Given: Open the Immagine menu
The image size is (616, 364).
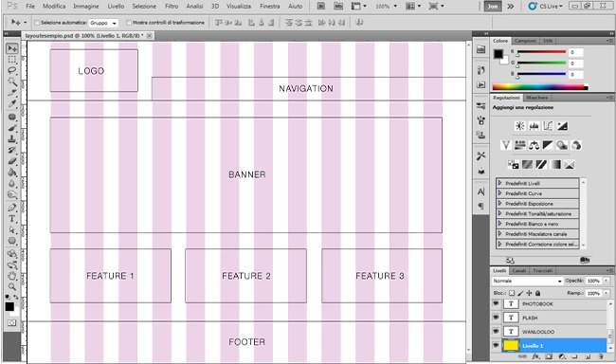Looking at the screenshot, I should [86, 7].
